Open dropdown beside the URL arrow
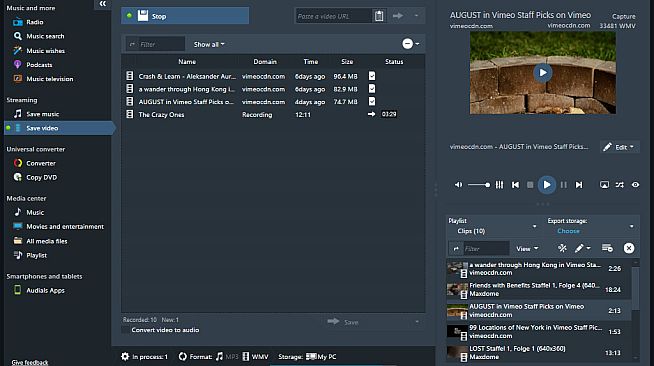Viewport: 654px width, 366px height. (416, 16)
